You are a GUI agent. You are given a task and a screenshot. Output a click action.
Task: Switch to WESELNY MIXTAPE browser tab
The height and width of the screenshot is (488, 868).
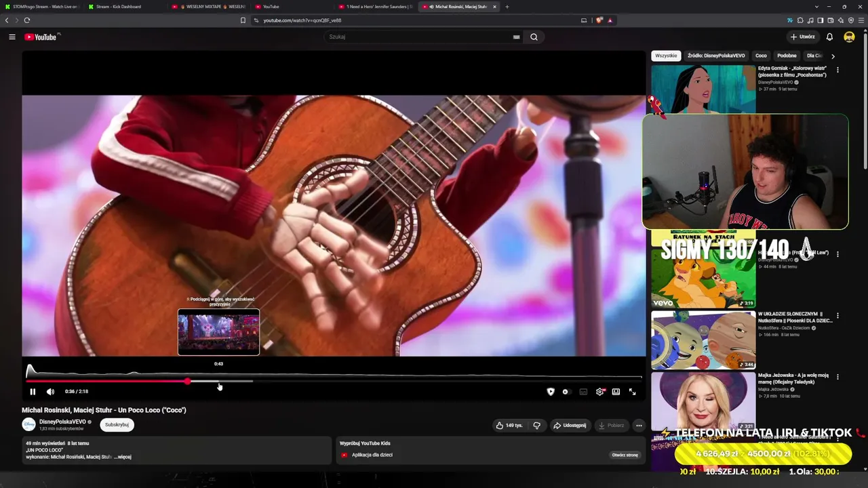[208, 7]
